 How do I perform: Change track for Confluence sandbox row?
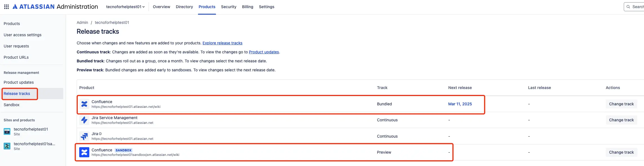[621, 152]
